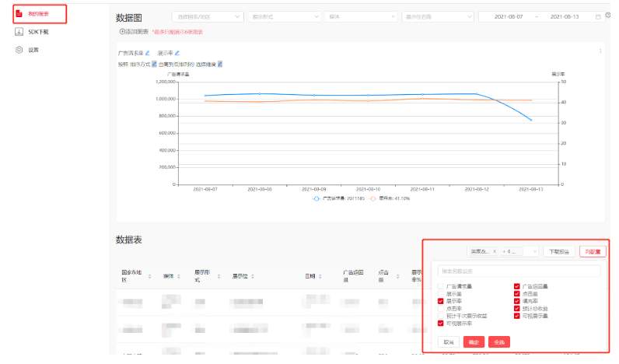The height and width of the screenshot is (364, 619).
Task: Edit the 广告请求量 metric pencil icon
Action: coord(148,53)
